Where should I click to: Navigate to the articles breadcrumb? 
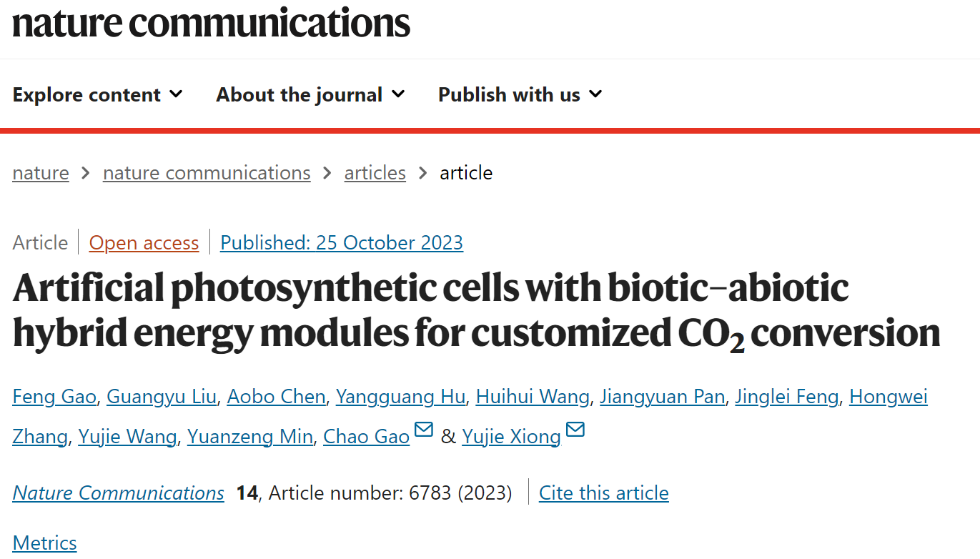375,173
